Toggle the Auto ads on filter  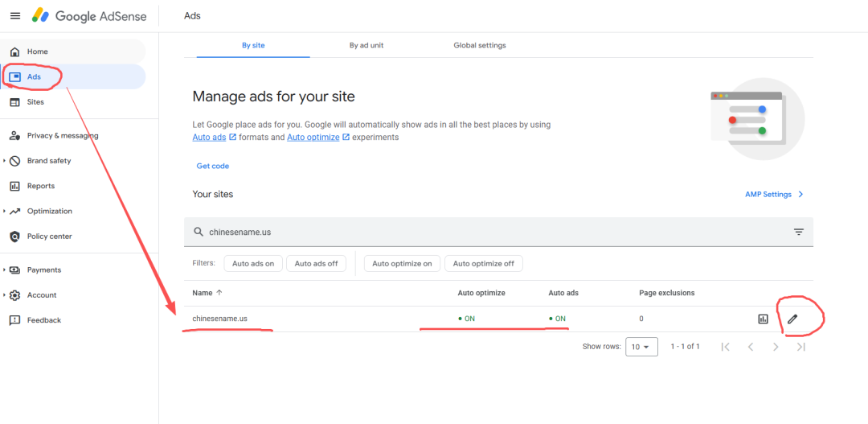(x=253, y=263)
